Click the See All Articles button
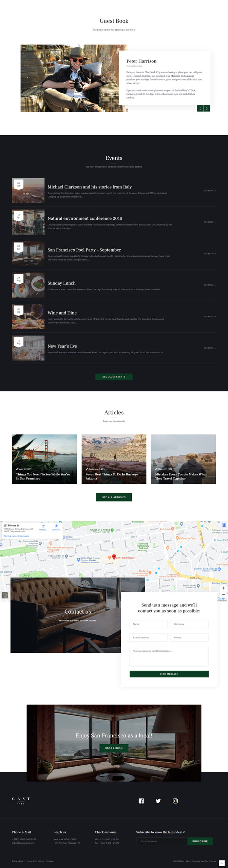 click(x=114, y=497)
